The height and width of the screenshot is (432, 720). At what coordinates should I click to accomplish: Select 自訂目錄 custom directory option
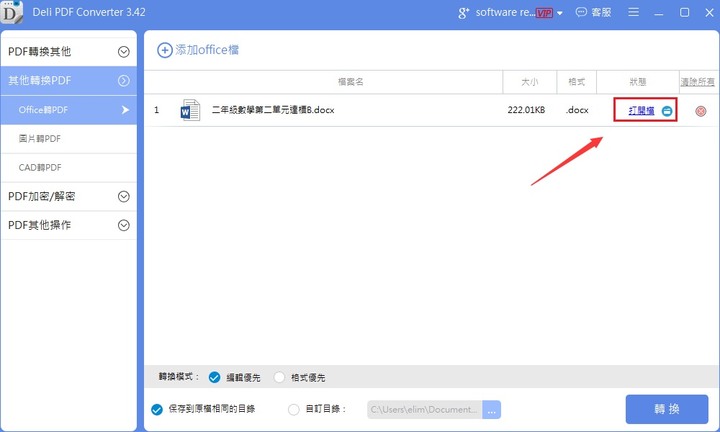[294, 410]
